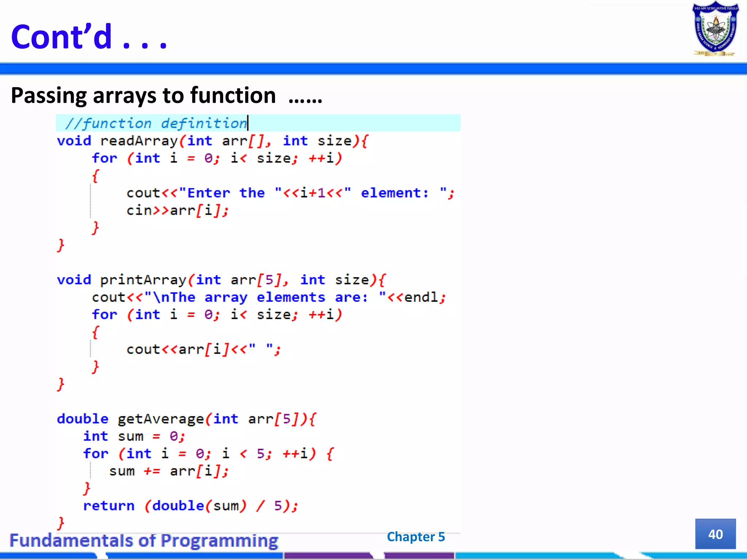747x560 pixels.
Task: Click the //function definition comment line
Action: click(156, 123)
